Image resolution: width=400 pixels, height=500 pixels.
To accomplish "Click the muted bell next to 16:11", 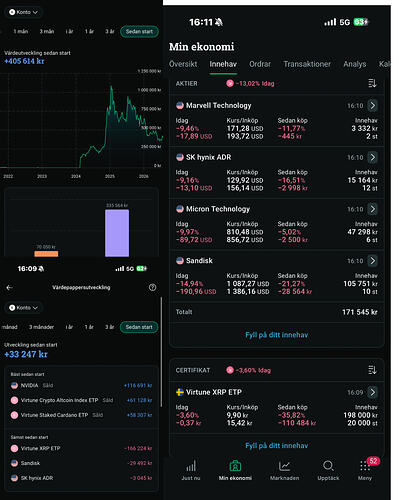I will (219, 22).
